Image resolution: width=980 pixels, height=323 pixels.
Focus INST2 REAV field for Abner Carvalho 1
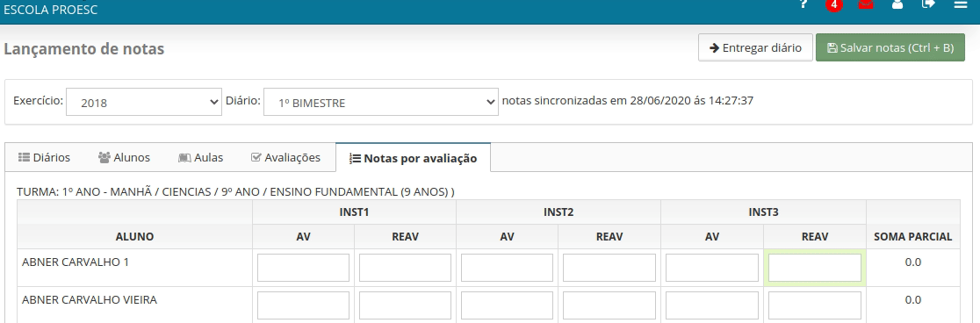click(x=609, y=268)
